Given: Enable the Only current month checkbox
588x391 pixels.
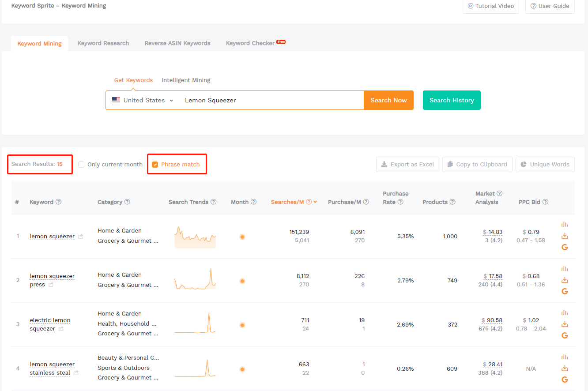Looking at the screenshot, I should [x=81, y=165].
